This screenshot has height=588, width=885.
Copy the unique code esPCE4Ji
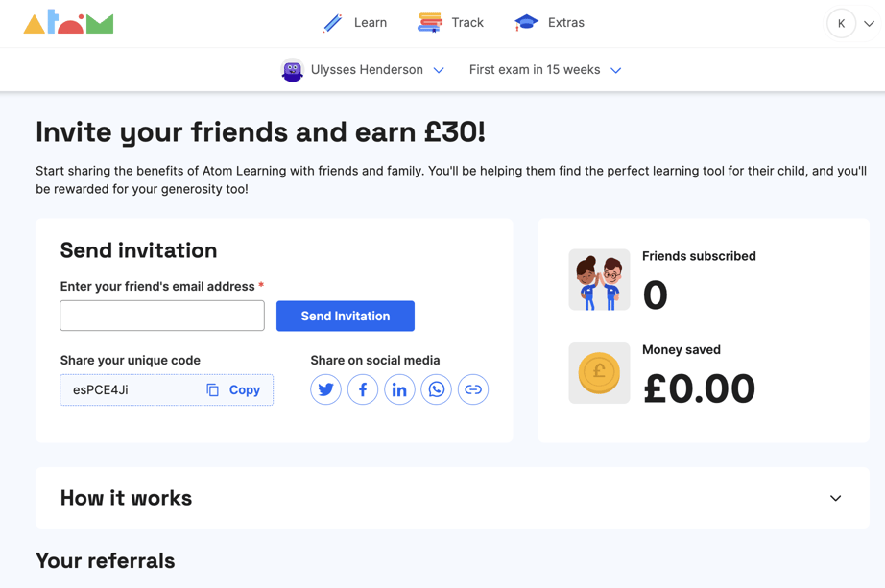[233, 390]
